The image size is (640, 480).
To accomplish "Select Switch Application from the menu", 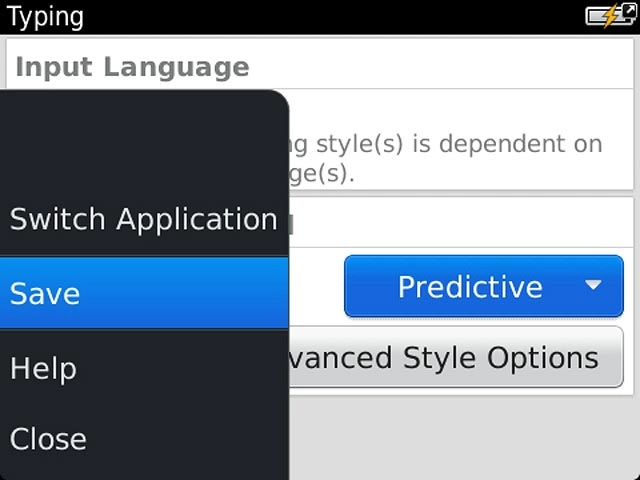I will coord(143,219).
